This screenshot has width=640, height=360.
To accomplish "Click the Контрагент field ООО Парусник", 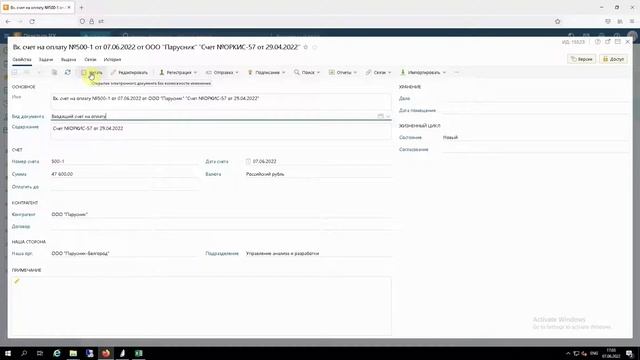I will pyautogui.click(x=221, y=214).
